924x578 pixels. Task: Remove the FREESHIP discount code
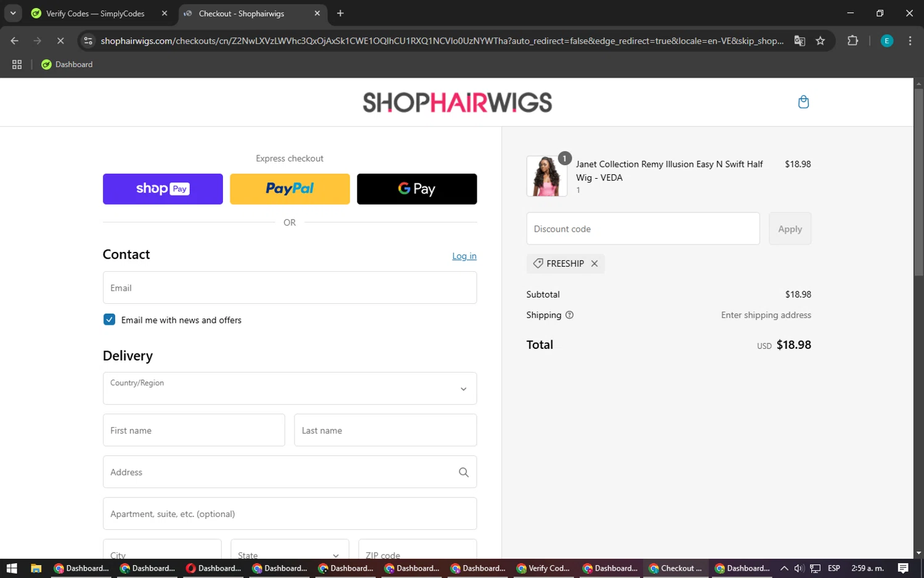click(x=594, y=264)
